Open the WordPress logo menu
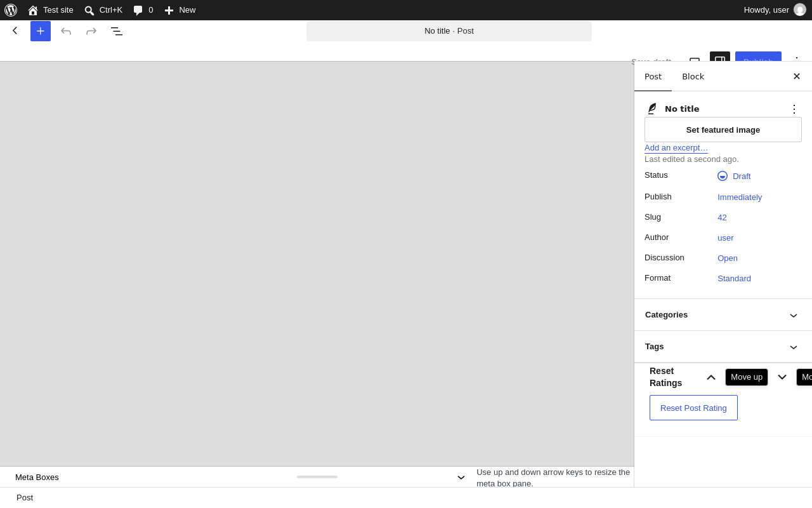Screen dimensions: 812x508 (11, 10)
